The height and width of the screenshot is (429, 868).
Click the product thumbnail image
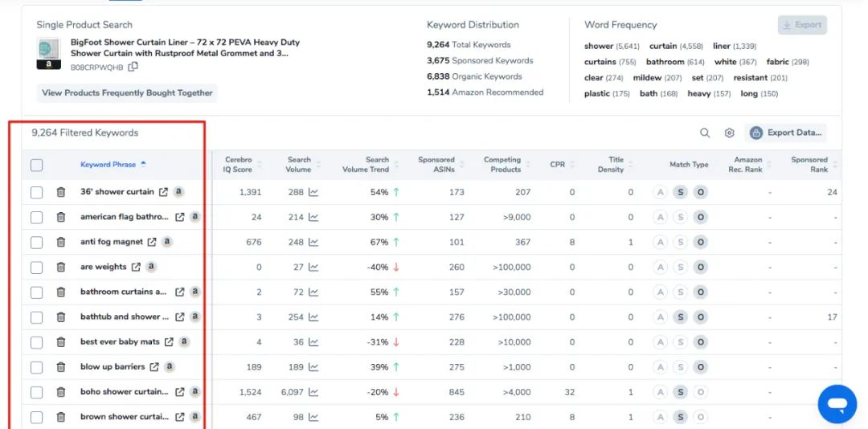(49, 53)
